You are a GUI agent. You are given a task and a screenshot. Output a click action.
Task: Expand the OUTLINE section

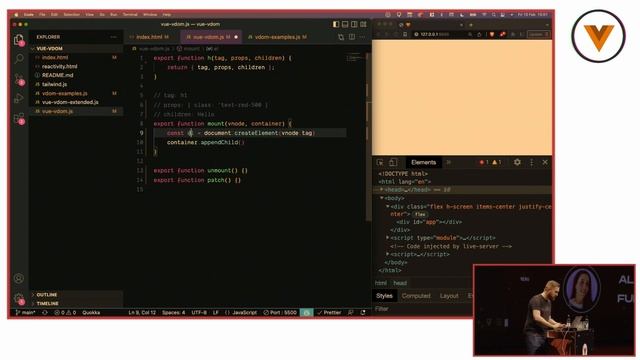[x=47, y=295]
